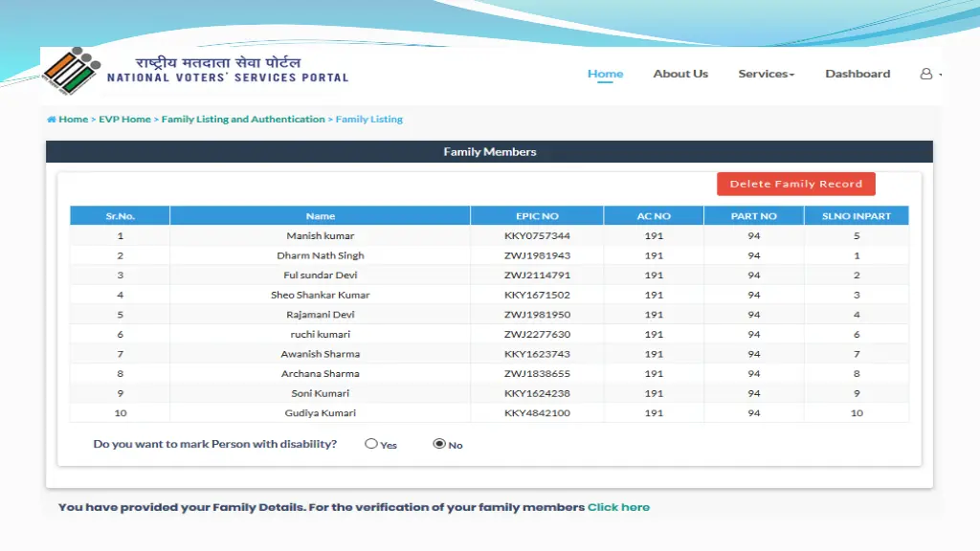Follow the 'Click here' verification link
Viewport: 980px width, 551px height.
(618, 507)
